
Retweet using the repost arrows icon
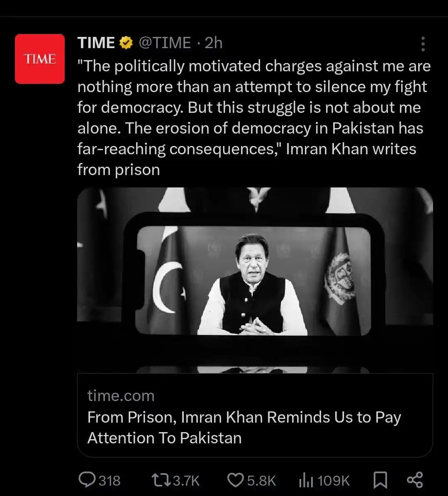(x=161, y=480)
